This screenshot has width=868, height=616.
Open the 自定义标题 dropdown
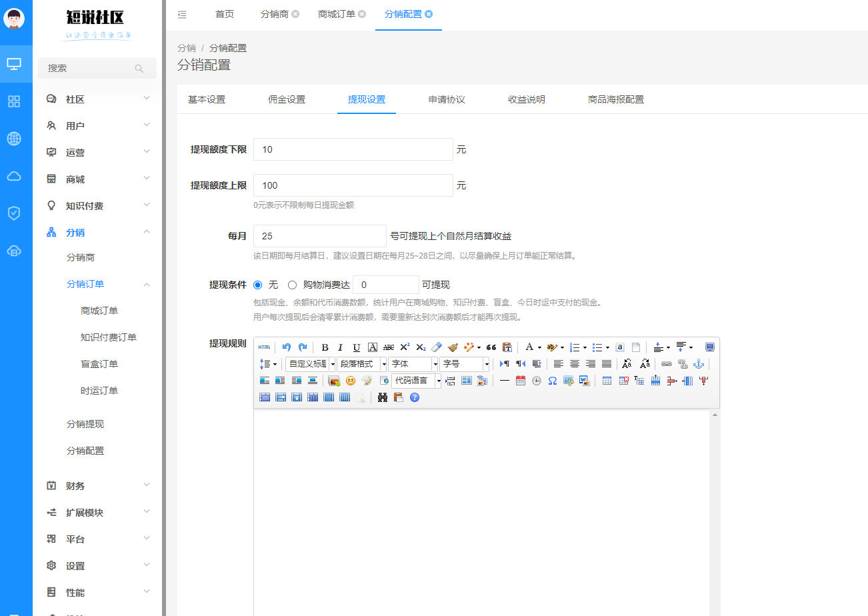pyautogui.click(x=310, y=364)
